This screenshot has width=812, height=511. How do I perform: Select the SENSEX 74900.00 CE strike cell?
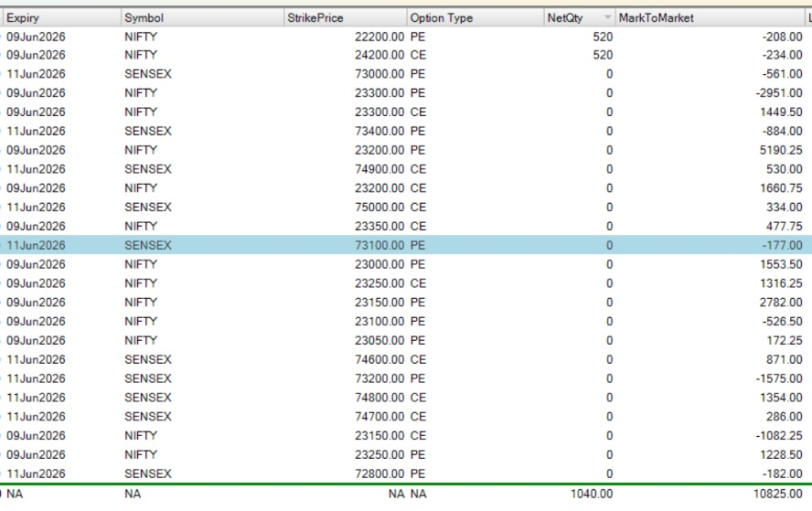pyautogui.click(x=379, y=169)
